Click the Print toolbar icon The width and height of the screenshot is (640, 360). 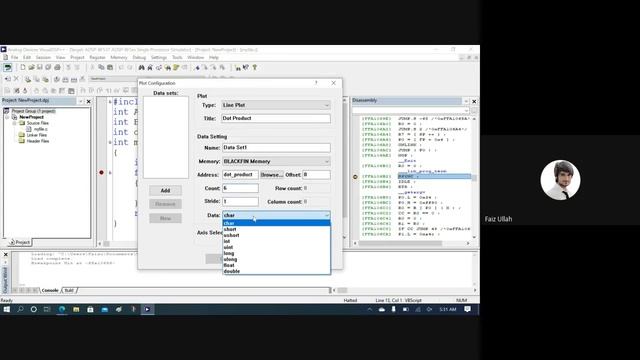57,67
